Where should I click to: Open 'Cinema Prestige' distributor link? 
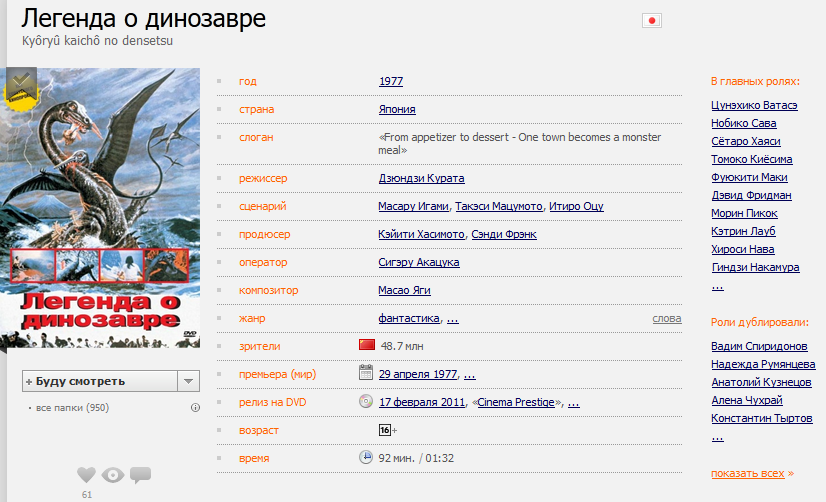point(516,402)
